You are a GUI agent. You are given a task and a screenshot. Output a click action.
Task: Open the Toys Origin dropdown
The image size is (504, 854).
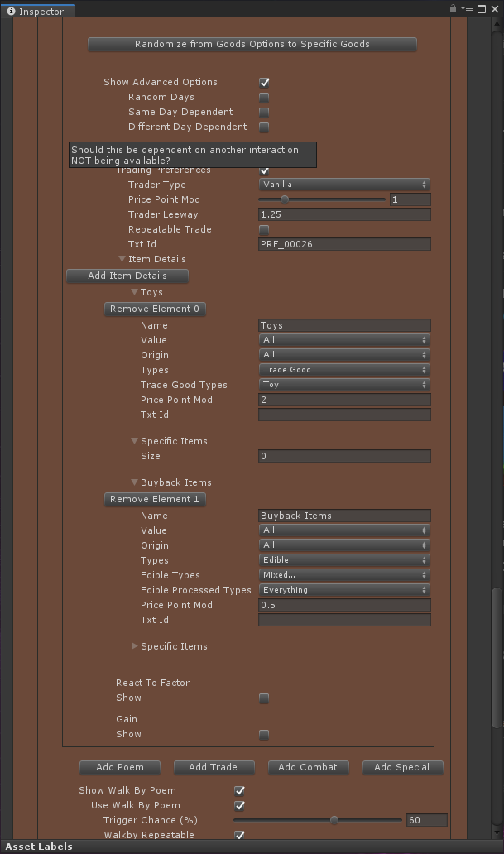coord(344,354)
